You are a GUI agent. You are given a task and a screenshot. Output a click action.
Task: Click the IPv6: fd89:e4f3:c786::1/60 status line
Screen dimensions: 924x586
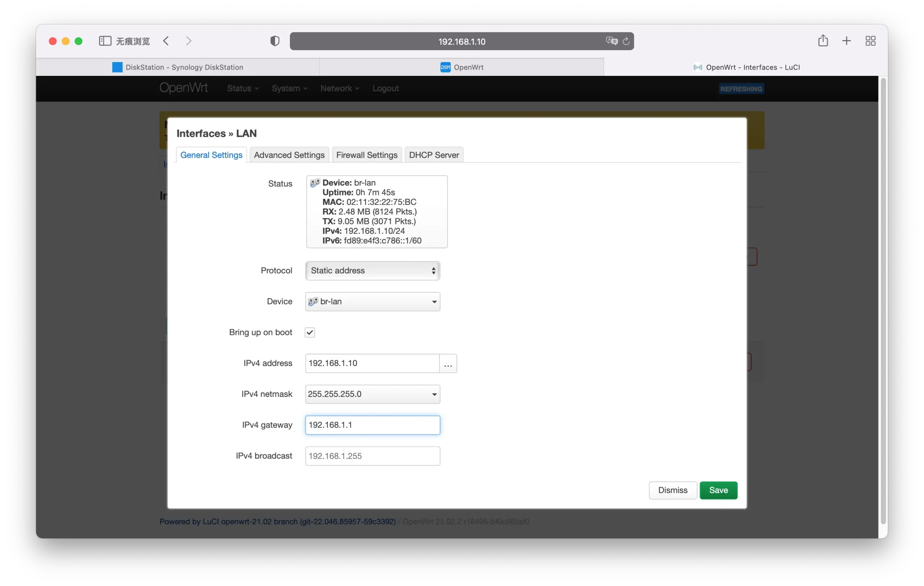click(372, 240)
